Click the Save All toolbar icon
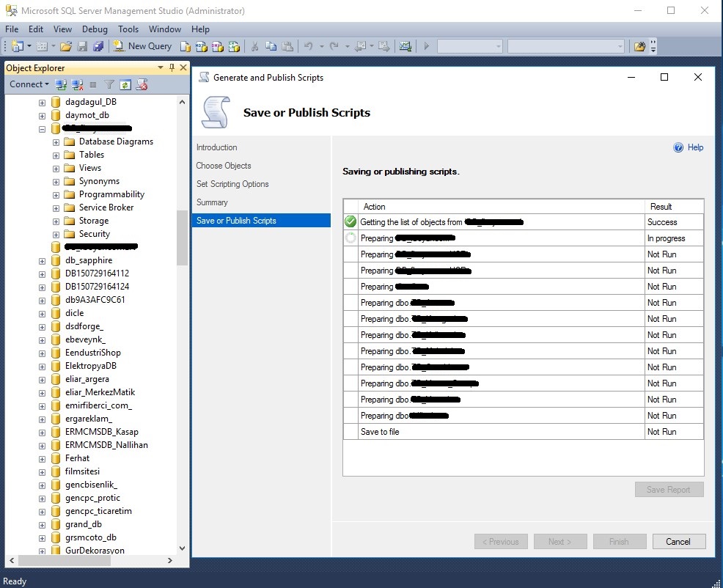 click(96, 46)
